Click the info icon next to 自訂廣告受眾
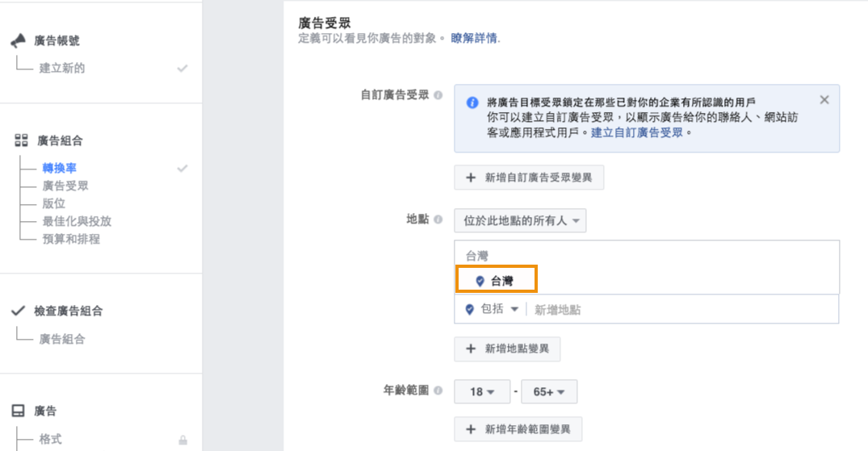The height and width of the screenshot is (451, 868). pos(438,95)
